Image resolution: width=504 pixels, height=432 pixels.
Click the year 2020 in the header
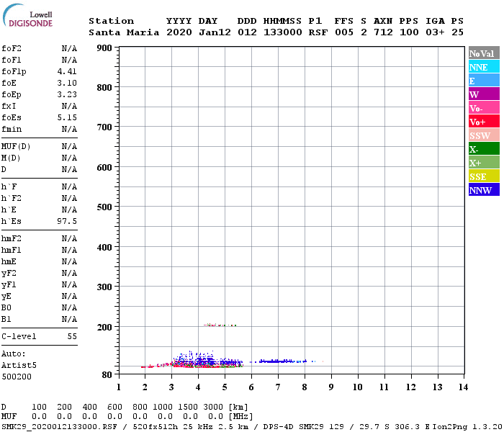[x=179, y=32]
